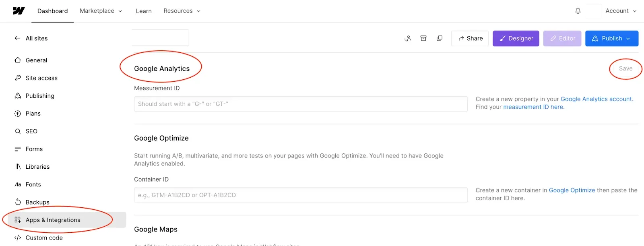
Task: Click the Apps & Integrations grid icon
Action: (18, 220)
